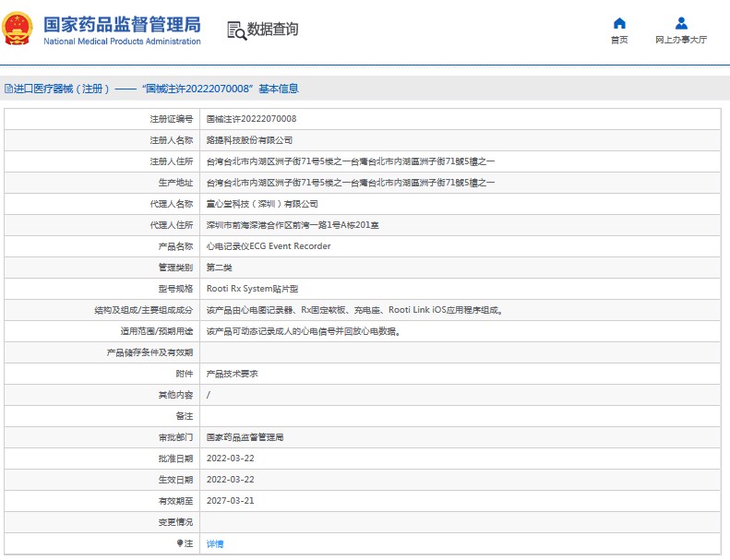Open the 详情 link in the 注 row
This screenshot has width=730, height=560.
click(x=215, y=543)
